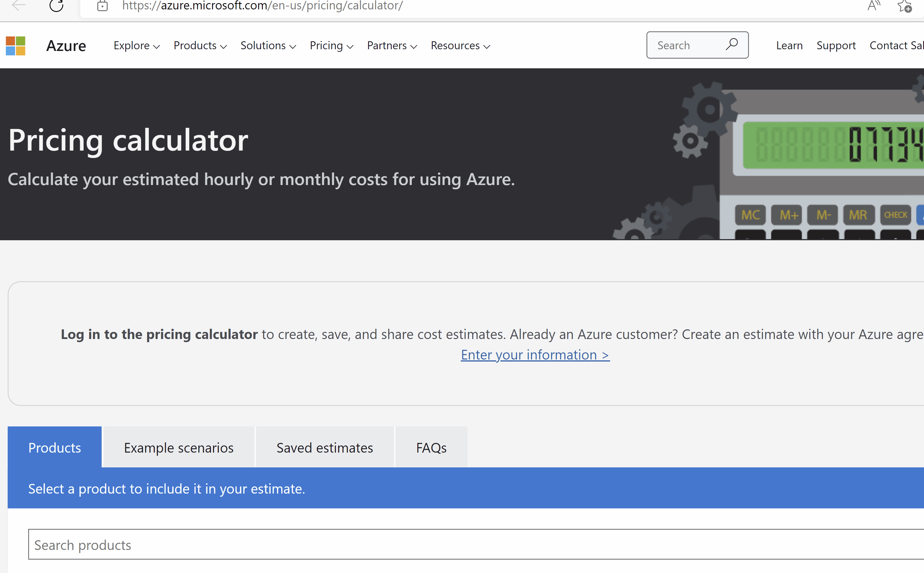Click the Pricing calculator heading
The width and height of the screenshot is (924, 573).
[x=128, y=140]
